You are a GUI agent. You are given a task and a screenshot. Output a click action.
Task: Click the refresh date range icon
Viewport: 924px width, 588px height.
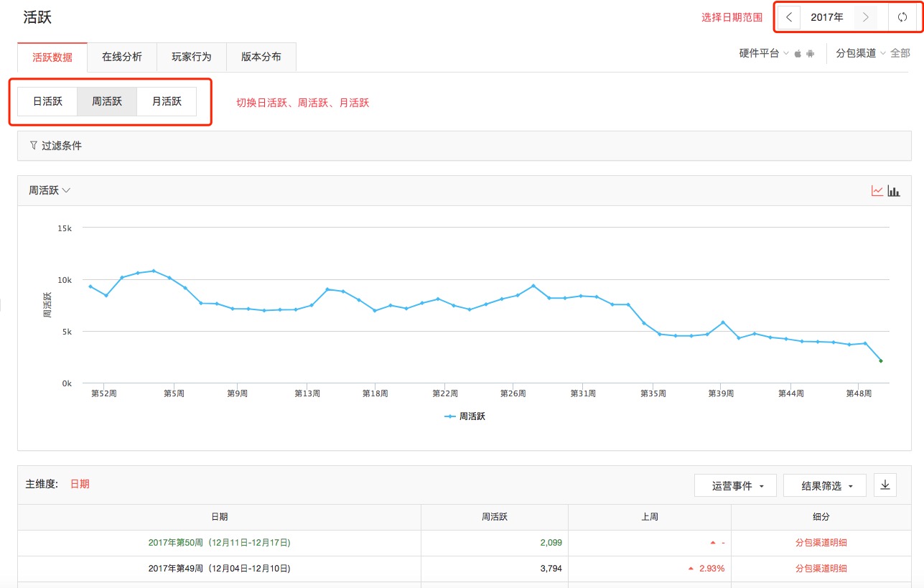click(x=902, y=17)
